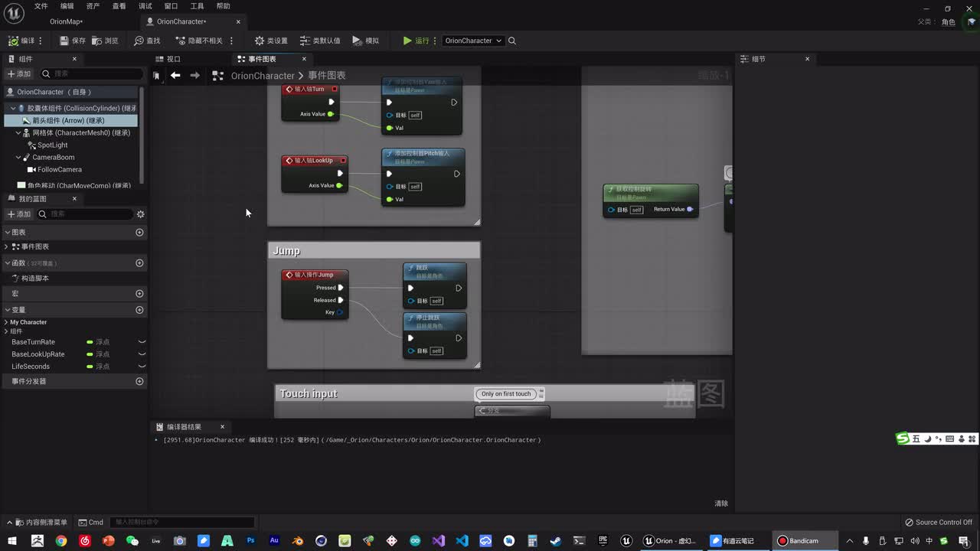Add event dispatcher with 事件分发器 plus

pos(139,381)
